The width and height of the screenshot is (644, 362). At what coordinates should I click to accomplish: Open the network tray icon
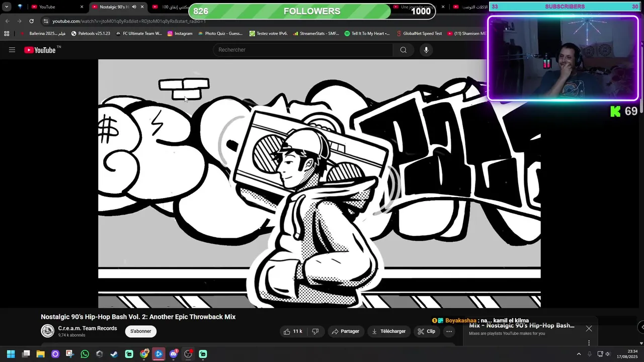click(x=600, y=354)
